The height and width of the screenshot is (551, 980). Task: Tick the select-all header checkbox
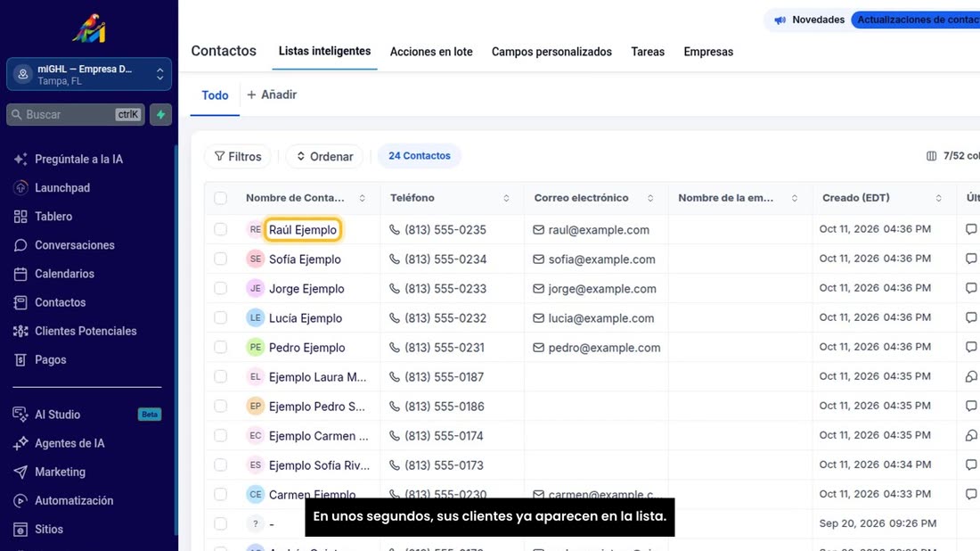click(x=221, y=198)
